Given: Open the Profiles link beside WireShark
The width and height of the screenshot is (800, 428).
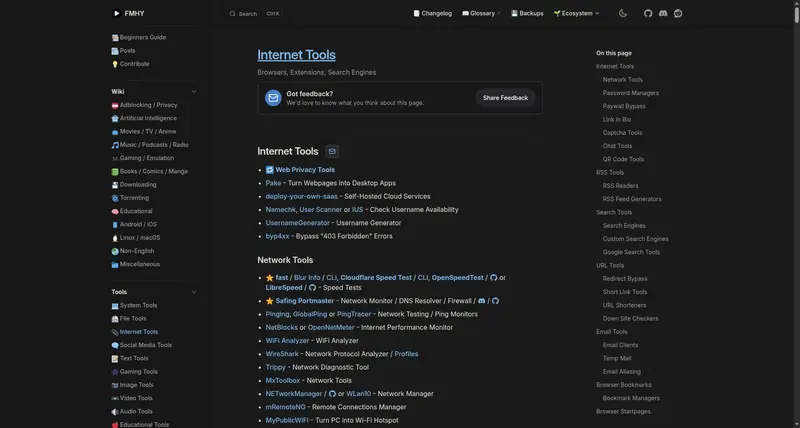Looking at the screenshot, I should 406,354.
